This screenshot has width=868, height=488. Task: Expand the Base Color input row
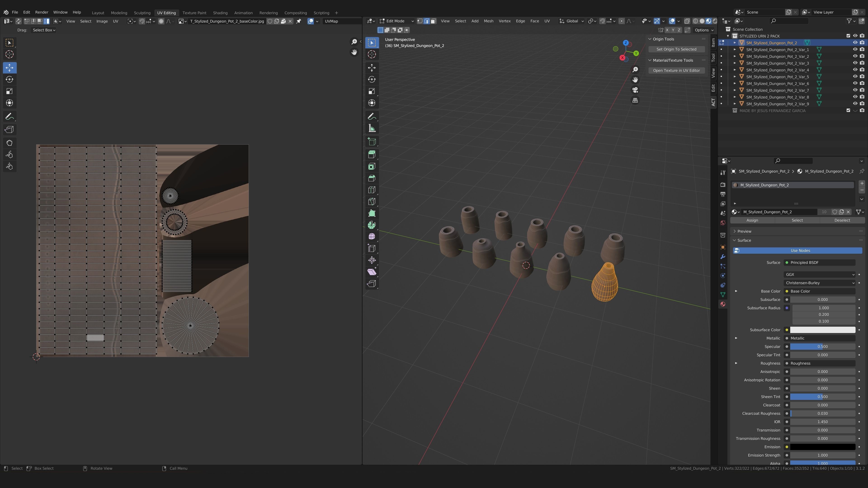(x=736, y=291)
